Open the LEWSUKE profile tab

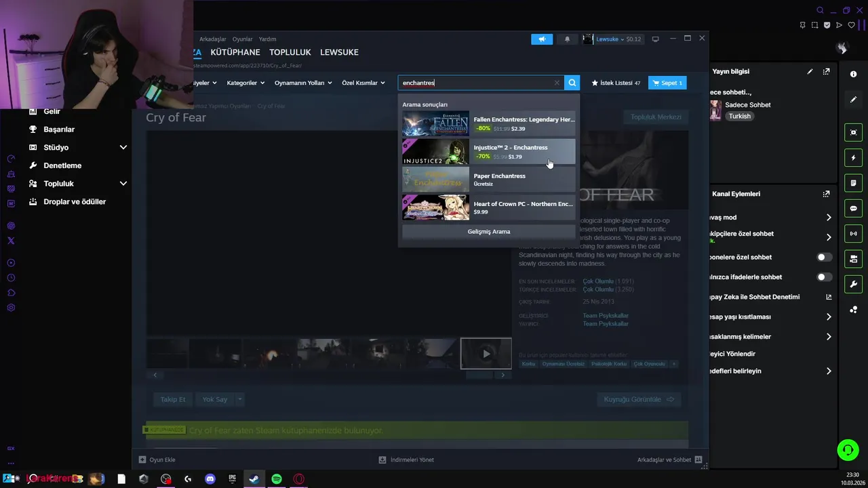point(339,52)
